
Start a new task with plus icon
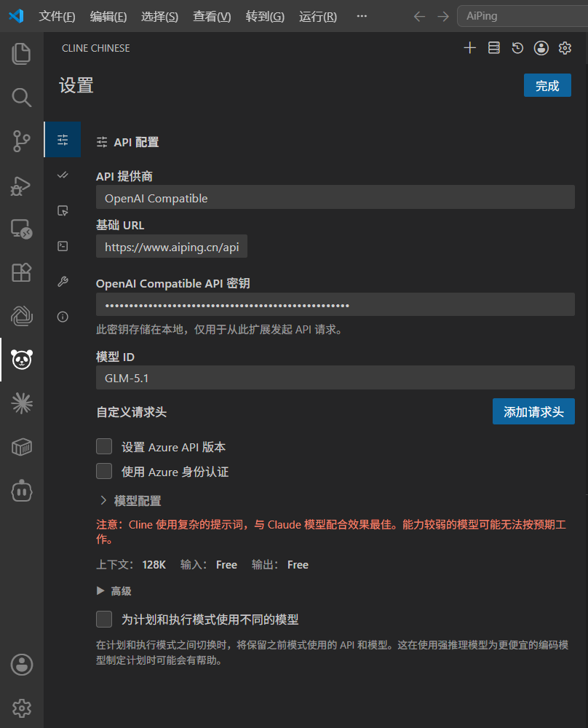469,48
